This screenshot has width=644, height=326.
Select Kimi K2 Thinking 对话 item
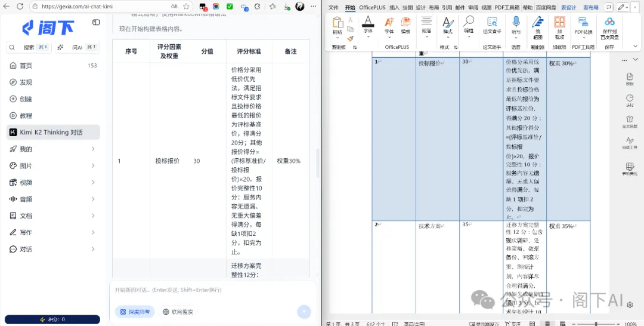pos(53,133)
